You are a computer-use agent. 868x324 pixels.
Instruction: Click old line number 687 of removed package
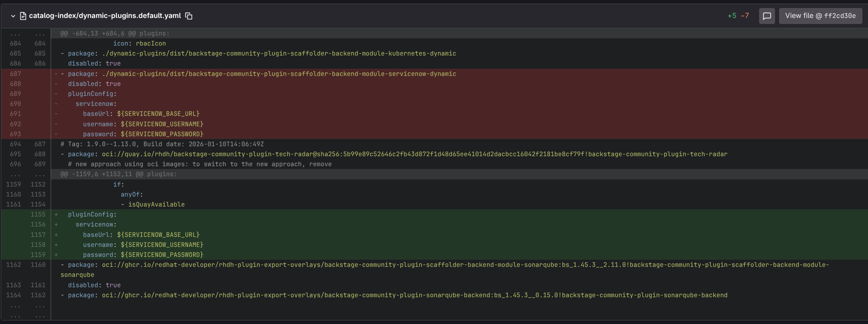[x=16, y=74]
